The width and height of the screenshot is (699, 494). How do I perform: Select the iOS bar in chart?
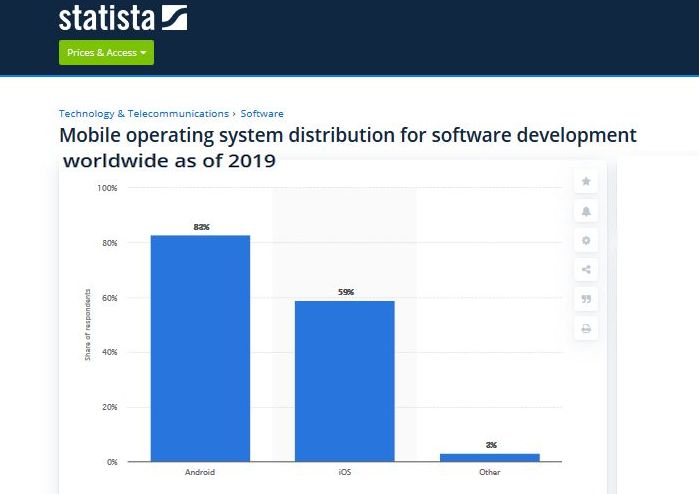344,380
